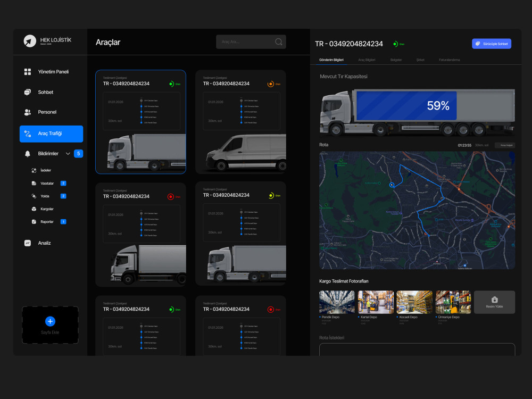This screenshot has width=532, height=399.
Task: Open the Kargolar submenu entry
Action: 47,209
